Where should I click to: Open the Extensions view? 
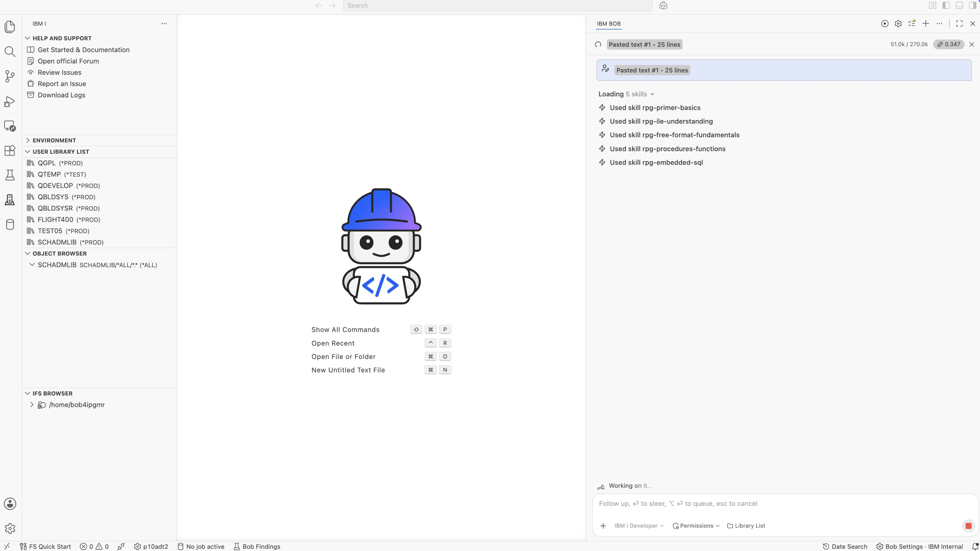click(10, 150)
